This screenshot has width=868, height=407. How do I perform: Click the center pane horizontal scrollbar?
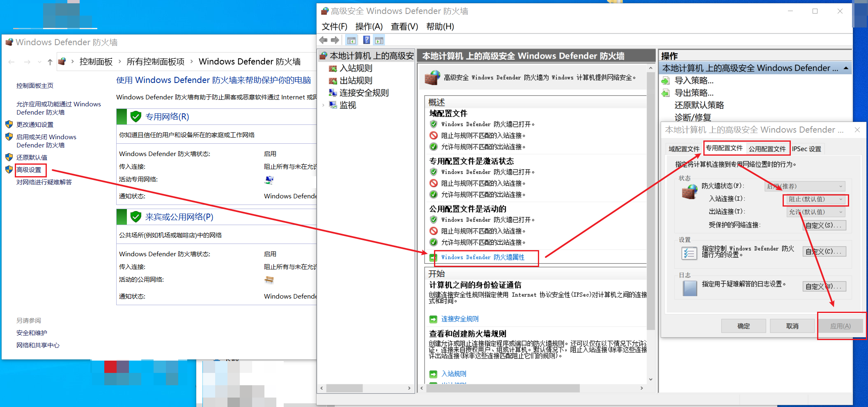click(503, 388)
